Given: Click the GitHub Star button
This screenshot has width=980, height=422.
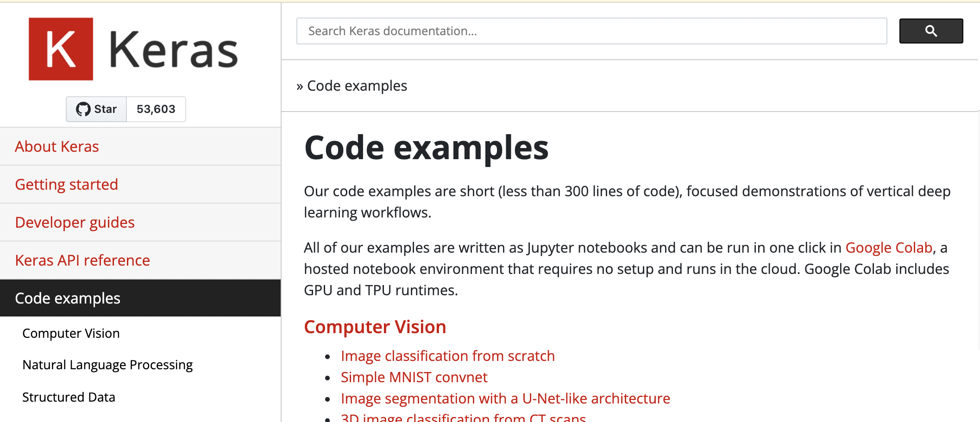Looking at the screenshot, I should (97, 109).
